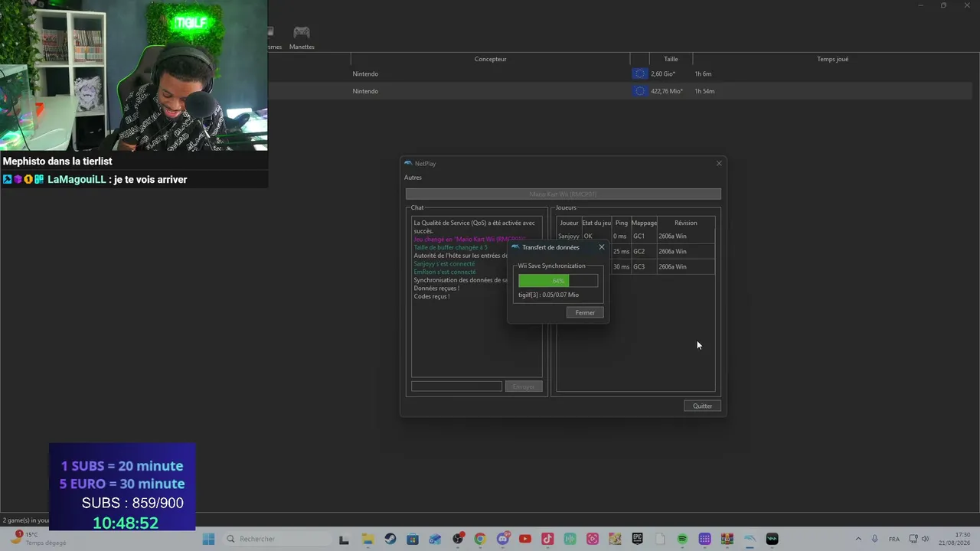The width and height of the screenshot is (980, 551).
Task: Open YouTube from the taskbar
Action: pyautogui.click(x=525, y=539)
